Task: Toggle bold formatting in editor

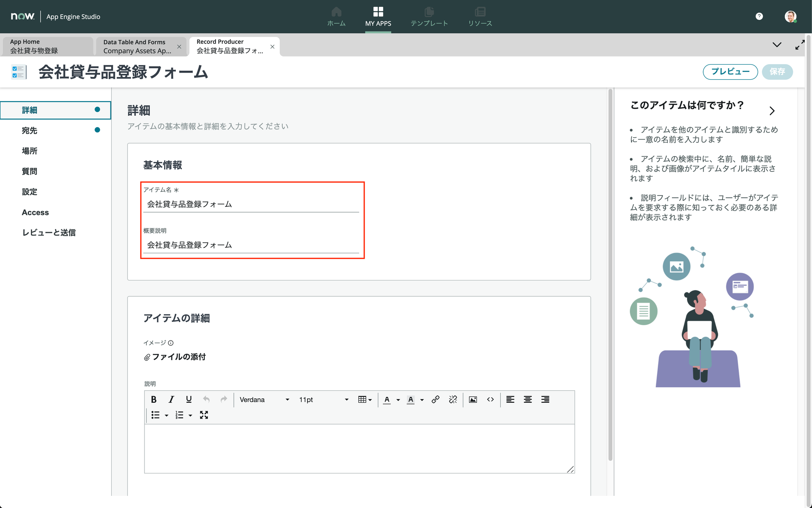Action: tap(153, 399)
